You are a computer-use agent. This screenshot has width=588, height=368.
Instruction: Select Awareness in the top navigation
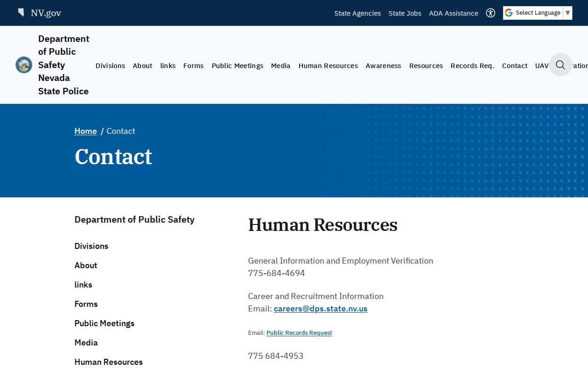tap(383, 66)
